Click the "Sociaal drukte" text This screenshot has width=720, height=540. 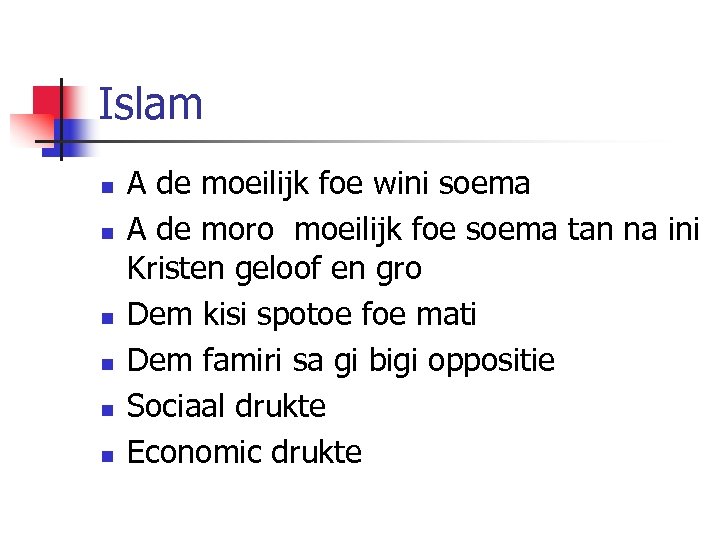(x=226, y=406)
